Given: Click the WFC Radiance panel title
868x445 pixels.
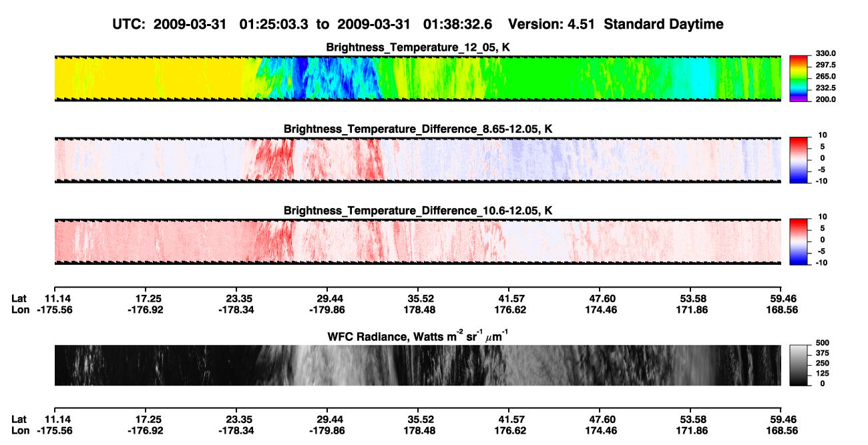Looking at the screenshot, I should coord(418,336).
